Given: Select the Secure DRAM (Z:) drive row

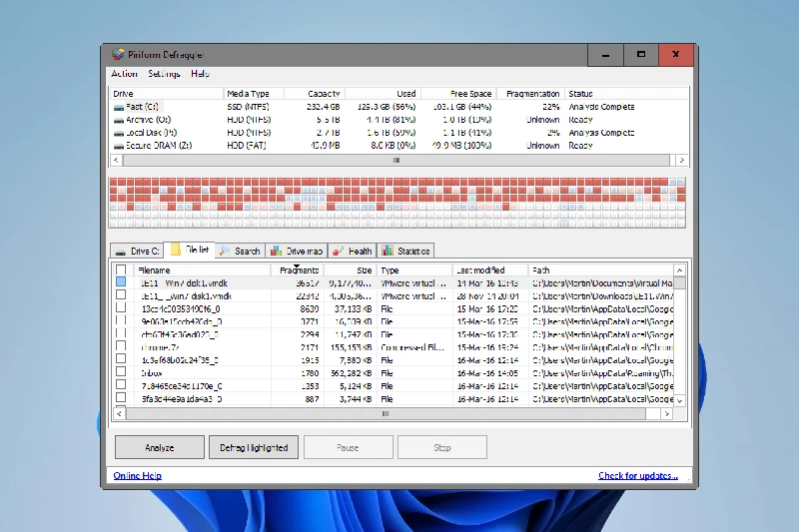Looking at the screenshot, I should click(399, 146).
